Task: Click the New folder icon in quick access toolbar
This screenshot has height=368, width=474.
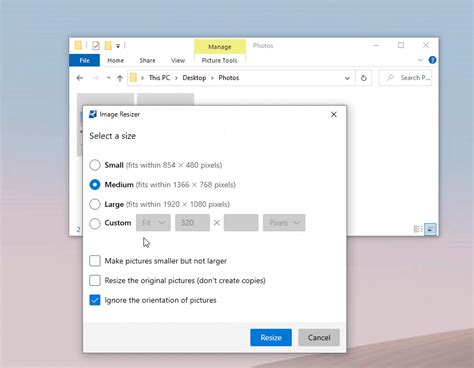Action: coord(108,45)
